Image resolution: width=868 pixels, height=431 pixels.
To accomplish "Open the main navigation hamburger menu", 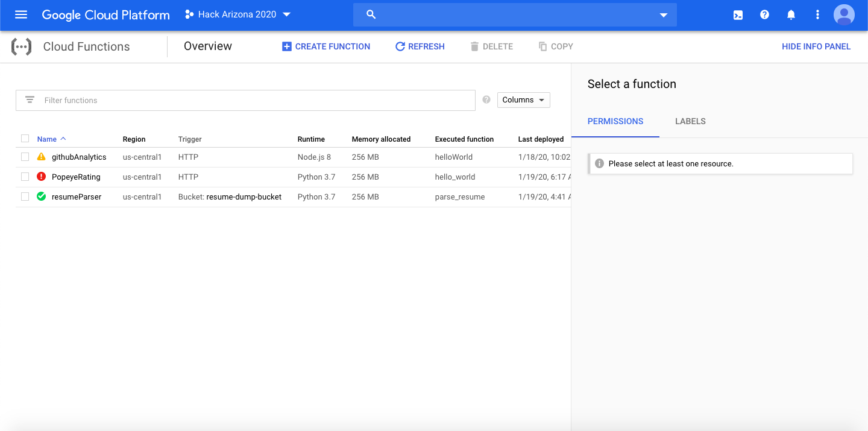I will [x=21, y=14].
